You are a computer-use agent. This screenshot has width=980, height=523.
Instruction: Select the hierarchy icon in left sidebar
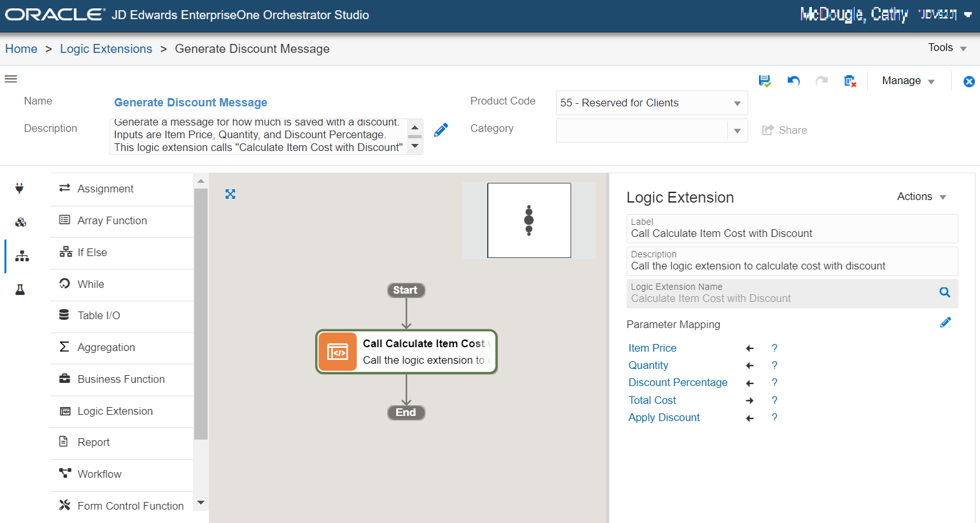[22, 256]
